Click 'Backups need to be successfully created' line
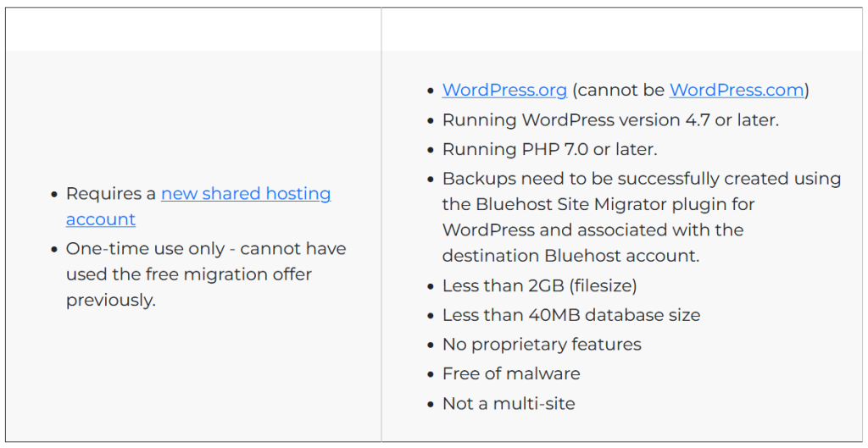 coord(641,179)
